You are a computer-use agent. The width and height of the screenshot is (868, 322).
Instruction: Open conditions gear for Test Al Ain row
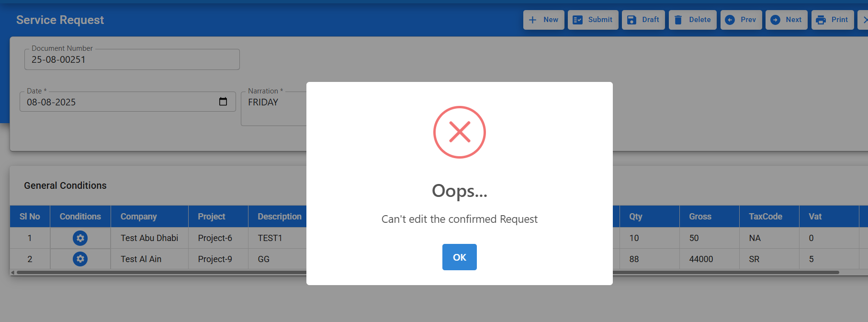pyautogui.click(x=80, y=259)
